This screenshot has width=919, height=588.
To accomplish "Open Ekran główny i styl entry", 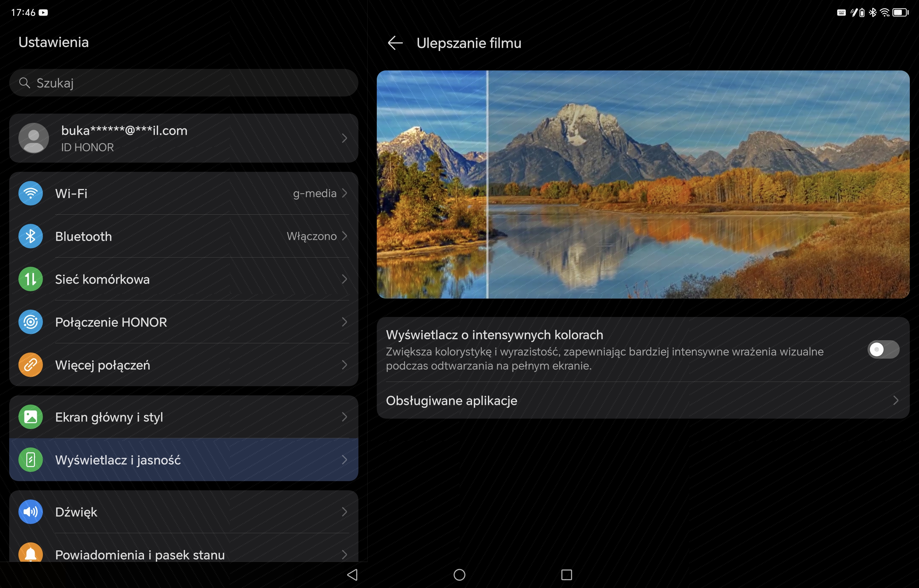I will 184,417.
